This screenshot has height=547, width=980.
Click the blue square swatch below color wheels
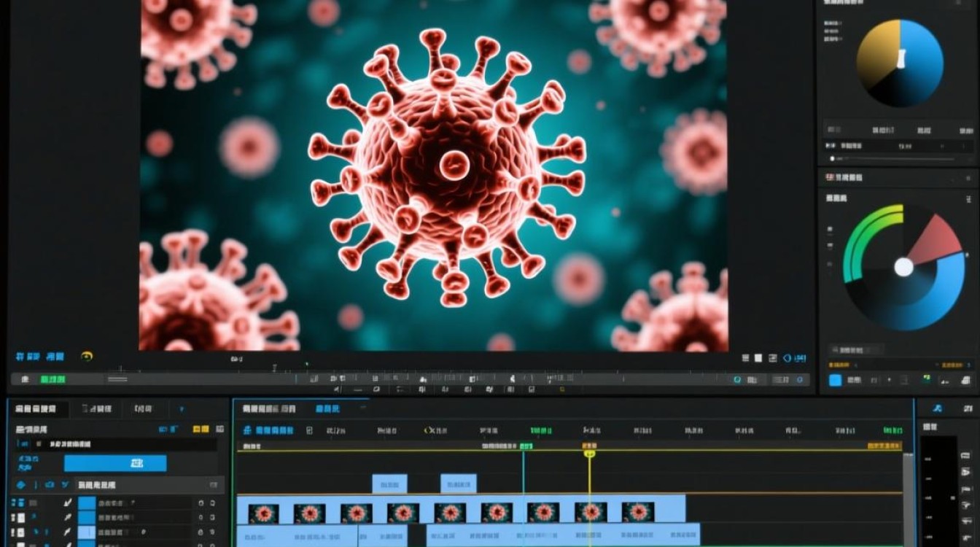coord(836,380)
